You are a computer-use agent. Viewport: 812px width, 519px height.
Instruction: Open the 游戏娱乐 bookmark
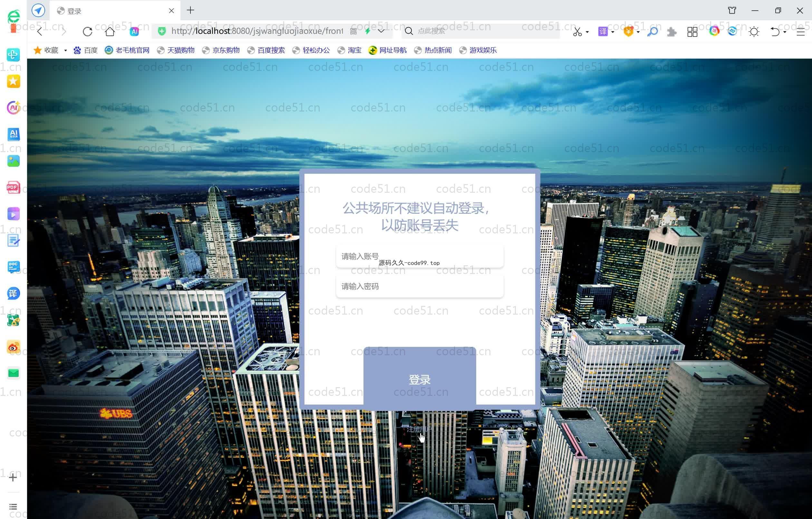(x=478, y=50)
